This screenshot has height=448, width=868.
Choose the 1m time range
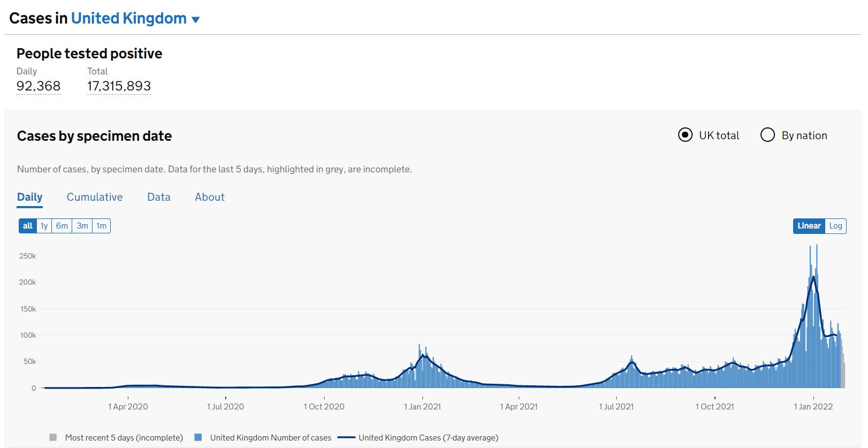click(101, 226)
